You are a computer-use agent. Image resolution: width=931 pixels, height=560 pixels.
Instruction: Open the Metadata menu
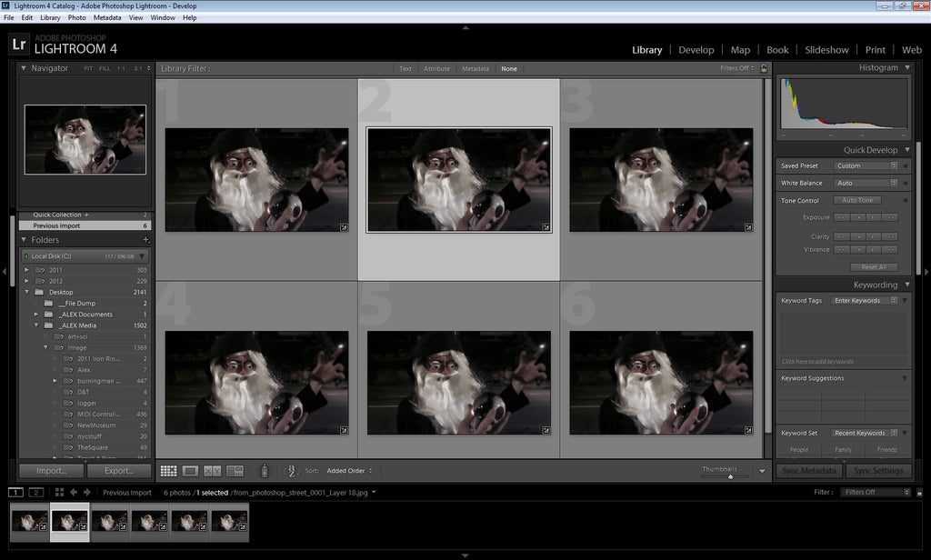(x=107, y=16)
